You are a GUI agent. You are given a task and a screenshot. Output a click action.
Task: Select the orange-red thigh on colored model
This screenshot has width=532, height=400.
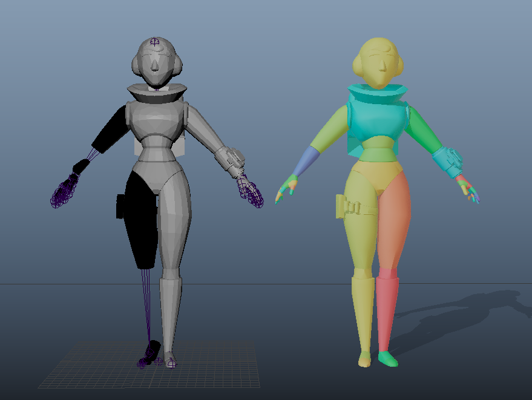[393, 220]
